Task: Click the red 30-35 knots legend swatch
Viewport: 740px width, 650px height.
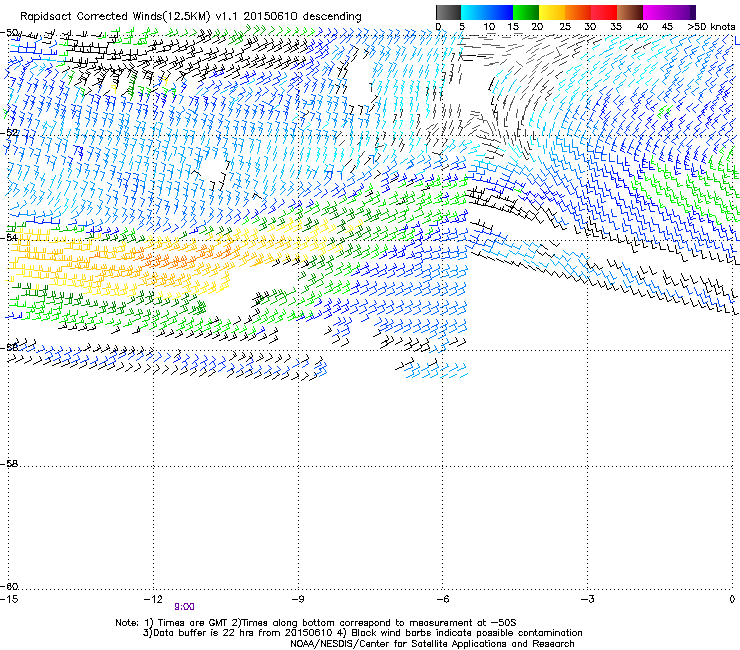Action: [604, 12]
